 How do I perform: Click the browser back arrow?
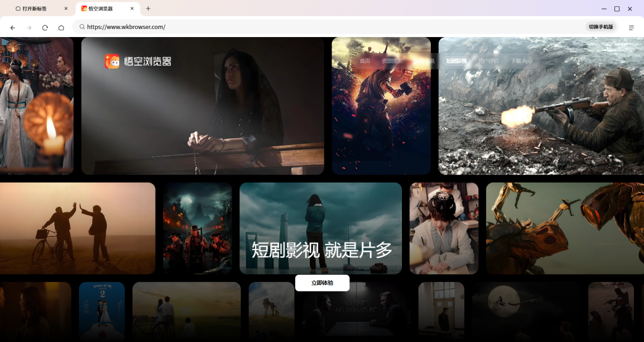coord(13,27)
